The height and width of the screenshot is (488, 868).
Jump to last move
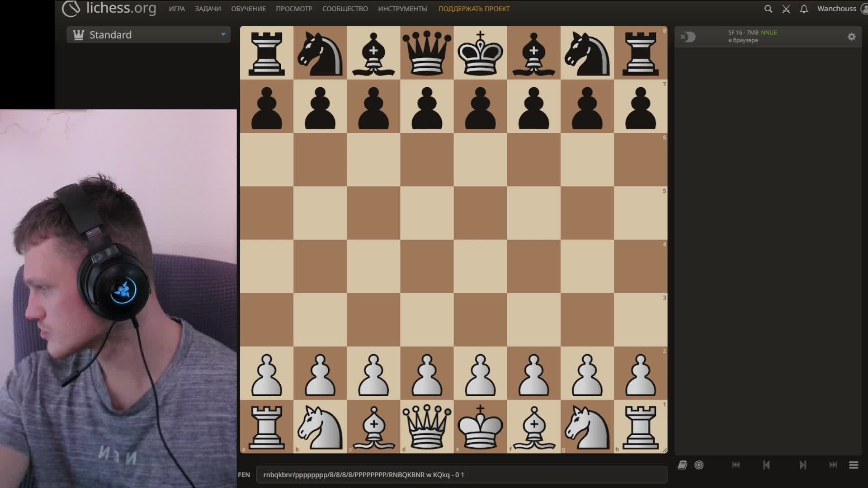click(x=833, y=465)
